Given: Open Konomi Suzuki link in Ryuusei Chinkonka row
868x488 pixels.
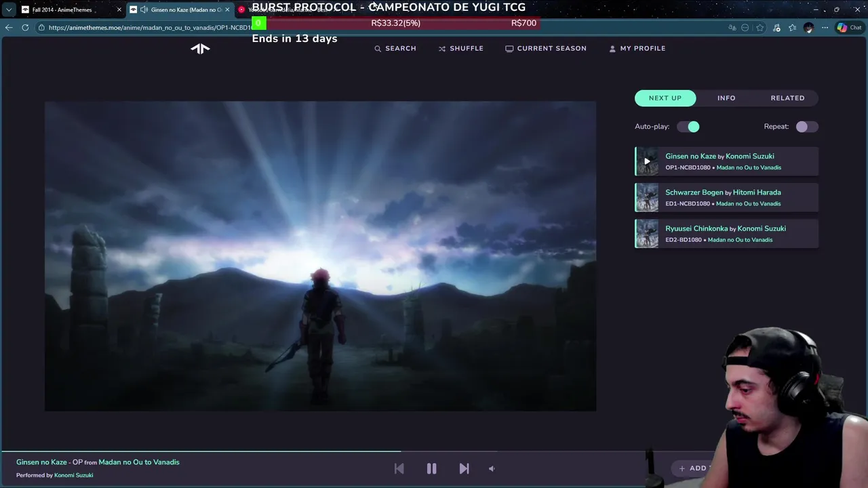Looking at the screenshot, I should point(762,228).
